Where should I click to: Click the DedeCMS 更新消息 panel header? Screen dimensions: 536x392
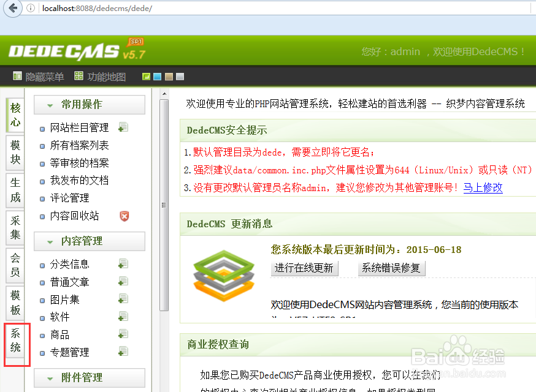pyautogui.click(x=358, y=224)
